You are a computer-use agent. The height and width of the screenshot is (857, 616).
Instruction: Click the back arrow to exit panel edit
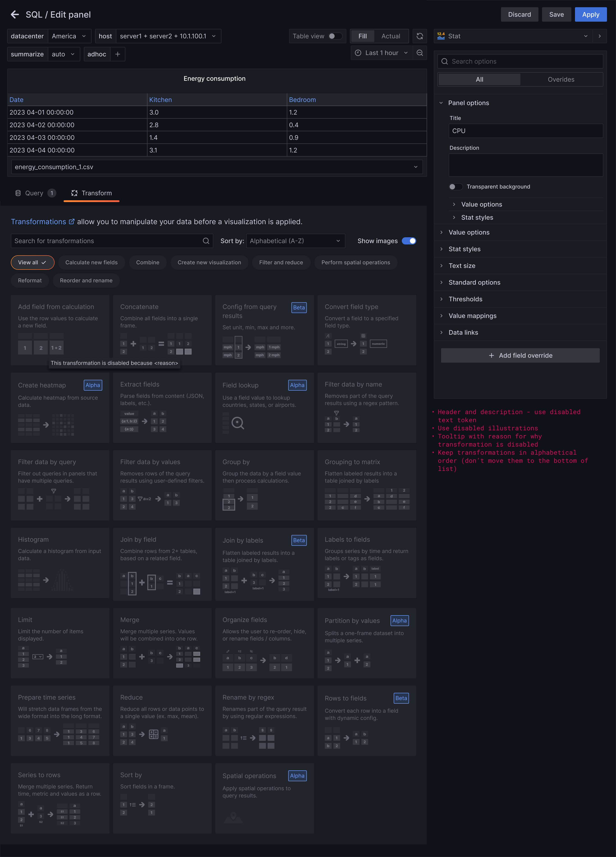[15, 14]
